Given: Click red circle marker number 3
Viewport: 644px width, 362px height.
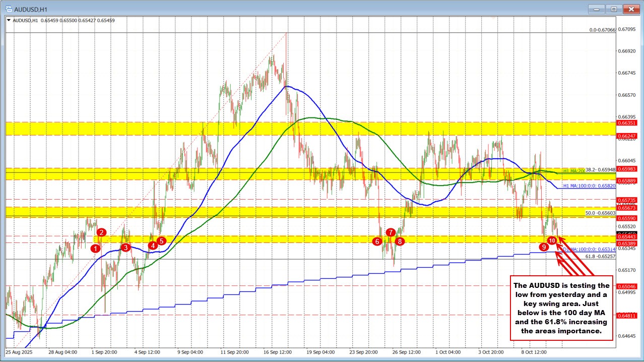Looking at the screenshot, I should [x=125, y=247].
